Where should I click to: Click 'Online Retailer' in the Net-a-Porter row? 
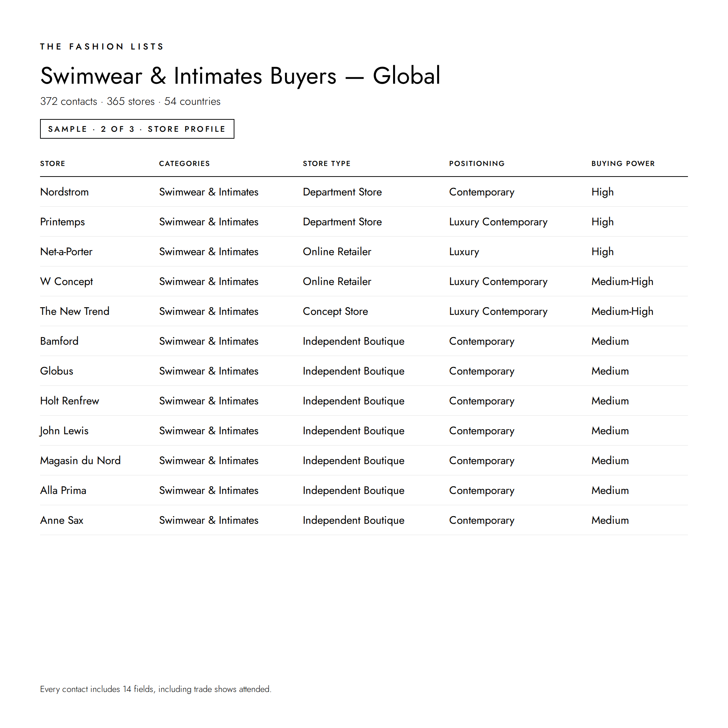click(x=337, y=251)
